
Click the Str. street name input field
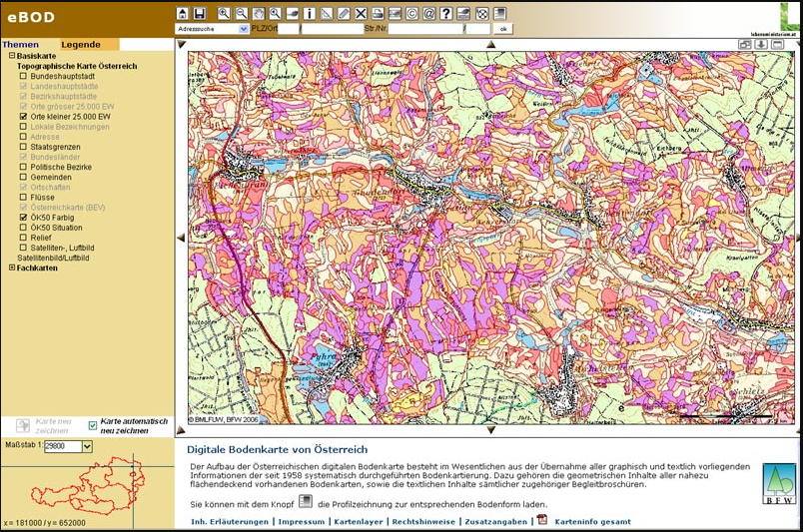425,29
